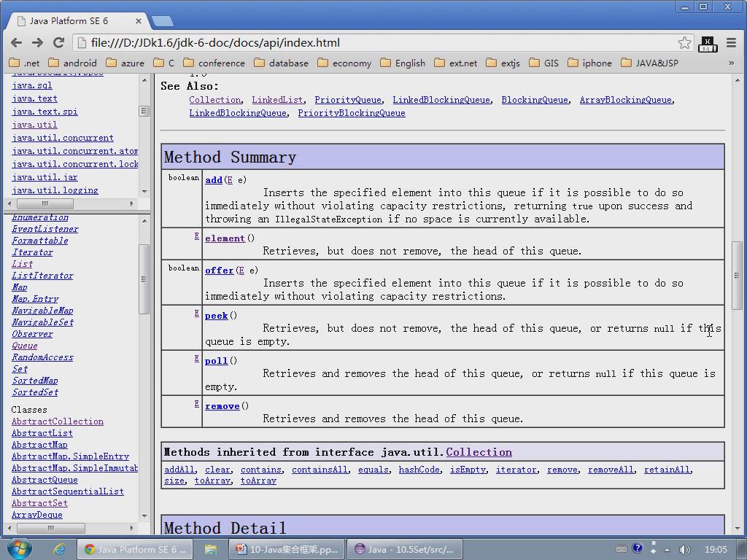747x560 pixels.
Task: Open the AbstractQueue class link
Action: (44, 480)
